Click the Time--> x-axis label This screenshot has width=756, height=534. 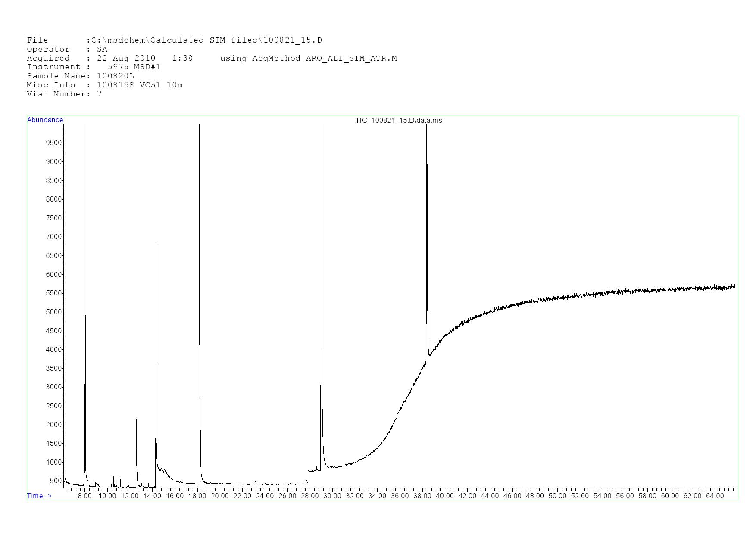tap(39, 496)
